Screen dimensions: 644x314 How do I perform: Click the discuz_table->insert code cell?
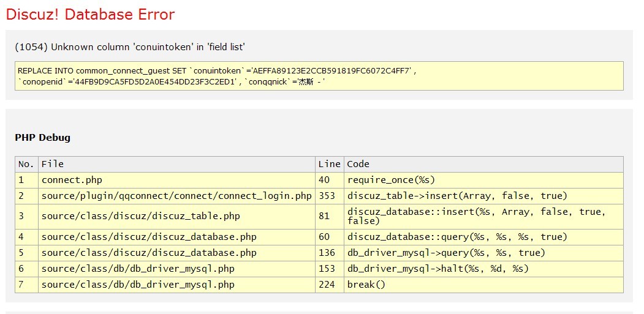click(457, 196)
